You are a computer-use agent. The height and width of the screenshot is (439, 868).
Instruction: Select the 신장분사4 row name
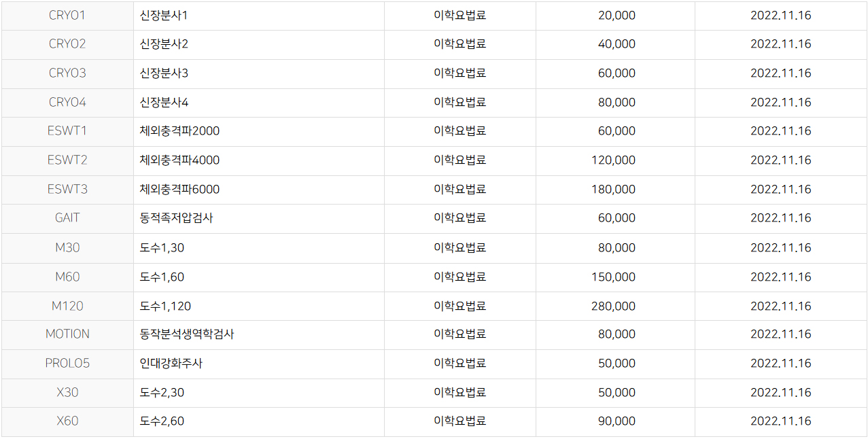[164, 103]
